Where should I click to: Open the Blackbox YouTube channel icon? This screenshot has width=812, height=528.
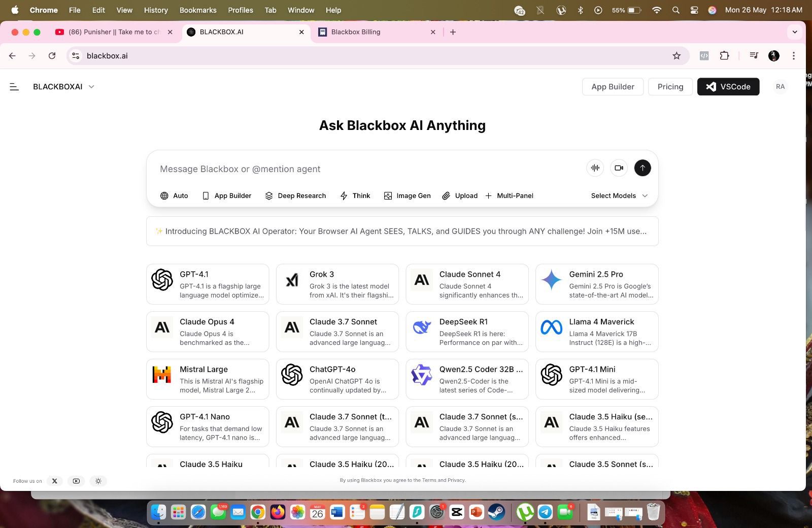tap(76, 481)
